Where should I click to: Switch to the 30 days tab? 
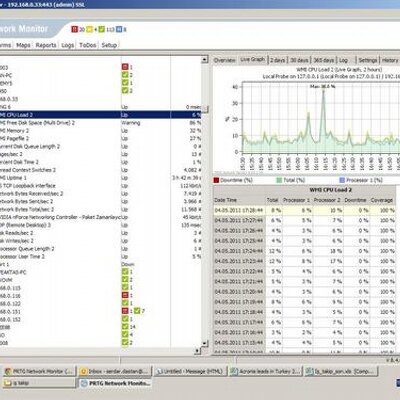(x=299, y=60)
